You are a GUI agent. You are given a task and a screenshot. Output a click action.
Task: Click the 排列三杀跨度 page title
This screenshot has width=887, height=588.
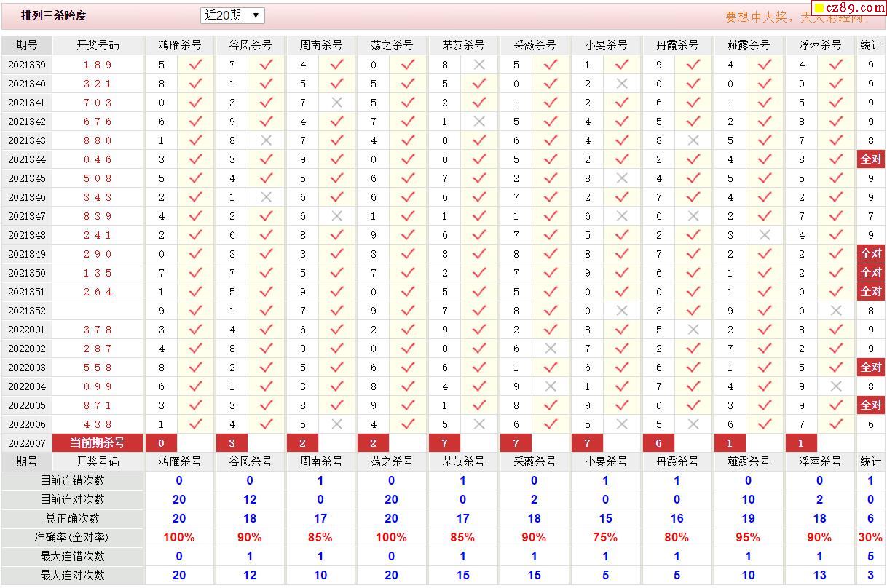point(54,15)
